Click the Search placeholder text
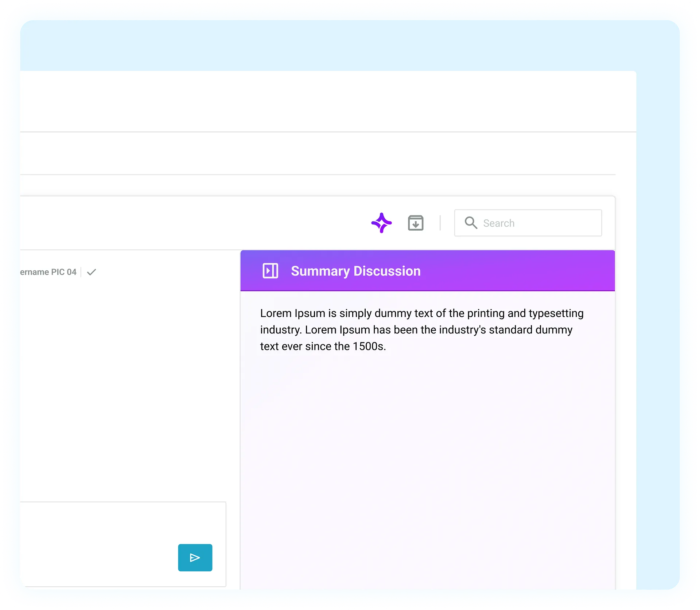The width and height of the screenshot is (700, 610). (x=499, y=223)
